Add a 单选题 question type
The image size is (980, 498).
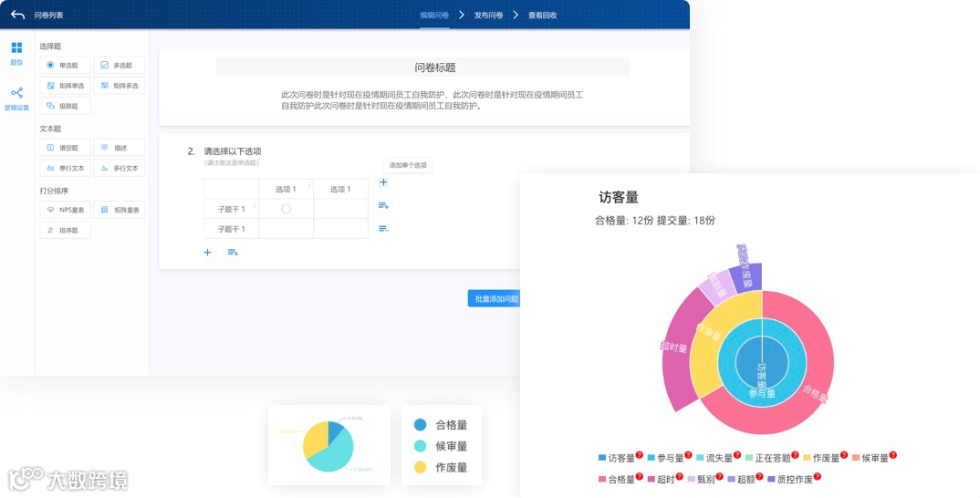click(65, 65)
